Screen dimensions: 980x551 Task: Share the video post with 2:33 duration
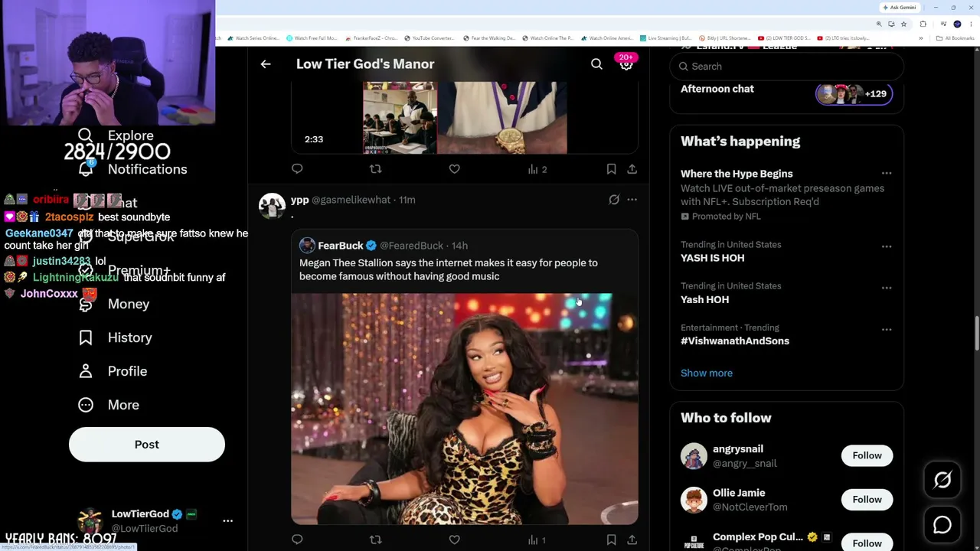(x=632, y=169)
